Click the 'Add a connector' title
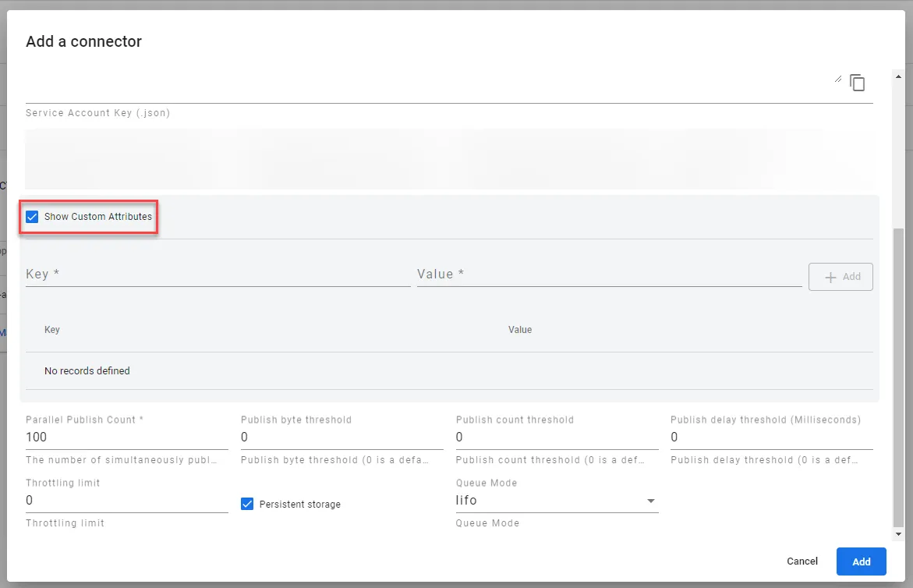 pos(84,41)
